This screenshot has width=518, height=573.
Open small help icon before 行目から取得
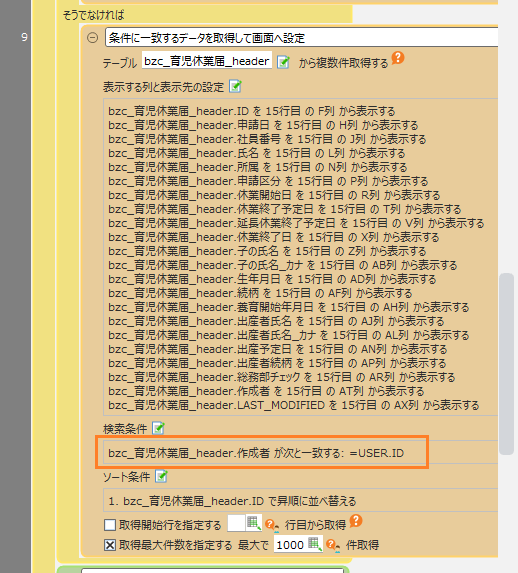(271, 525)
